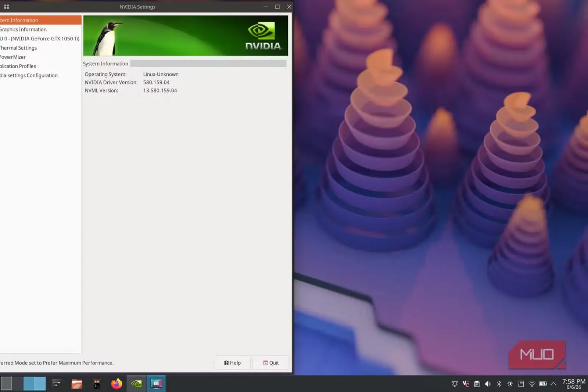Open the battery status tray icon
This screenshot has width=588, height=392.
point(543,384)
